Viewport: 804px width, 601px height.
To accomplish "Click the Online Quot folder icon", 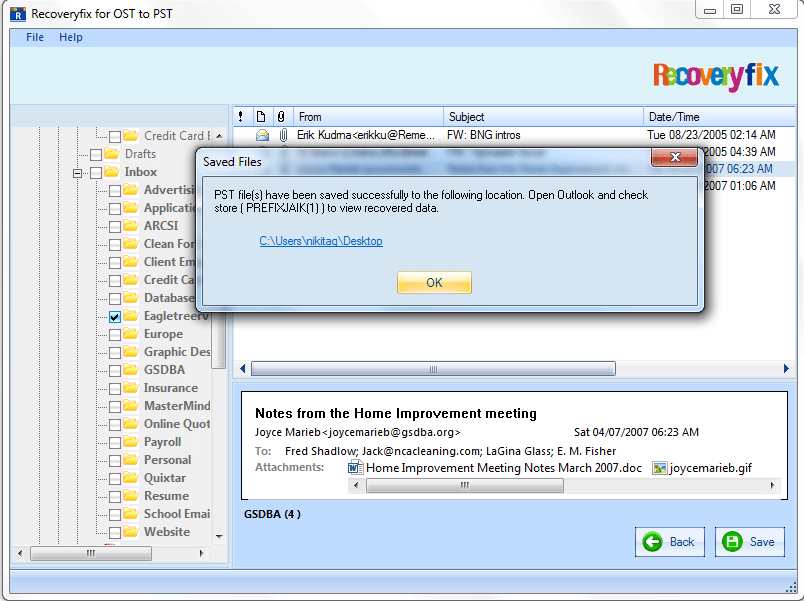I will tap(131, 424).
